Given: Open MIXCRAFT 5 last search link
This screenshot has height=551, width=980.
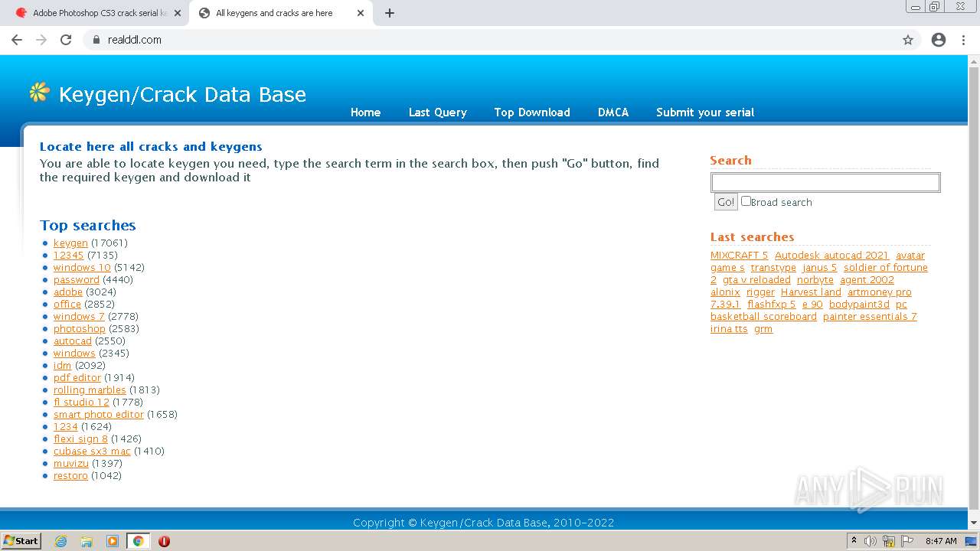Looking at the screenshot, I should point(739,256).
